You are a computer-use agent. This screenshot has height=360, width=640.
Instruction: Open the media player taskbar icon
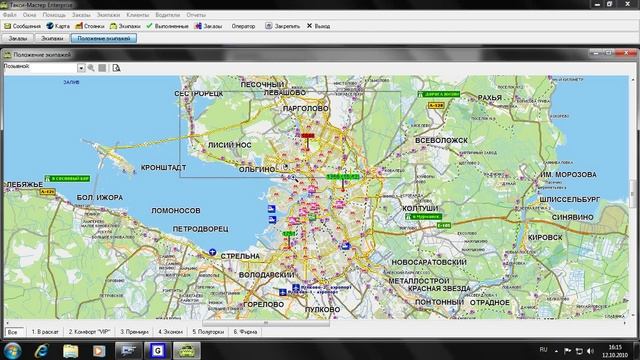(99, 351)
